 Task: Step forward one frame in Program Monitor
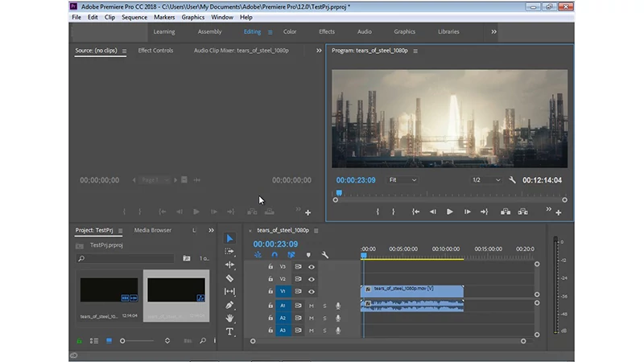point(468,212)
